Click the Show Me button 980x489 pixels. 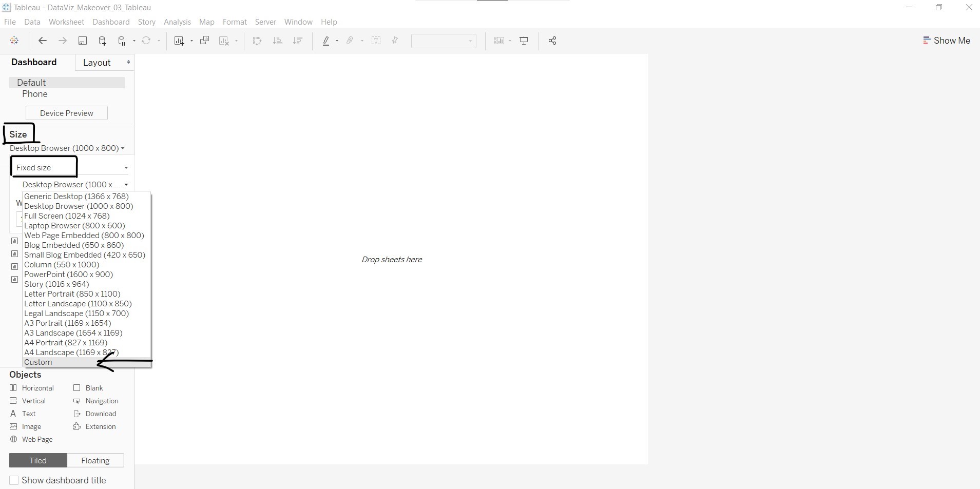point(946,41)
